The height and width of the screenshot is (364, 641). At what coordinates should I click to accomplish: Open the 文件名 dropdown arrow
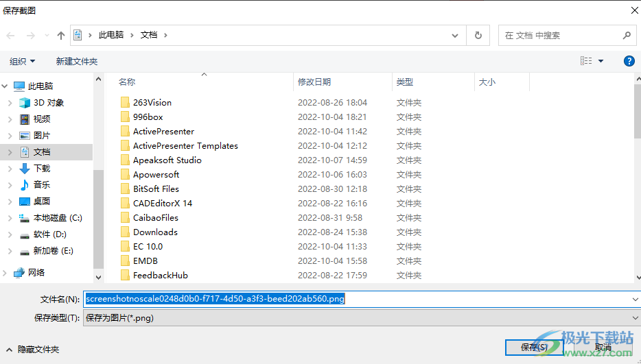click(635, 300)
